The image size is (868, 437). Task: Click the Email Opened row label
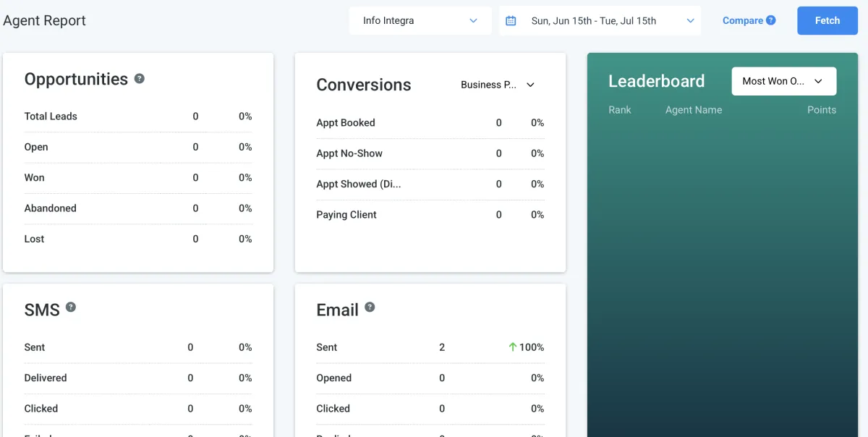pos(334,378)
